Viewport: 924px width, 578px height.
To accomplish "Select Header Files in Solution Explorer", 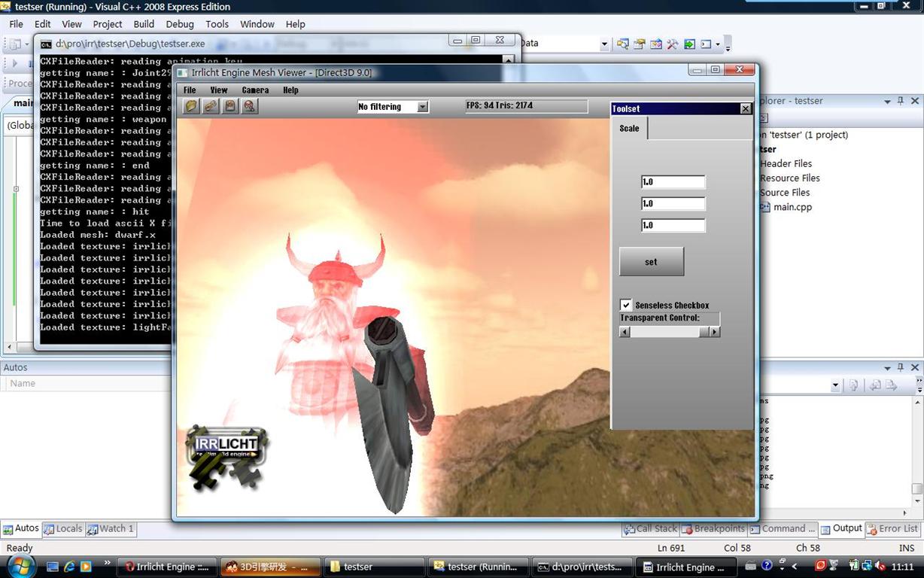I will [x=786, y=163].
